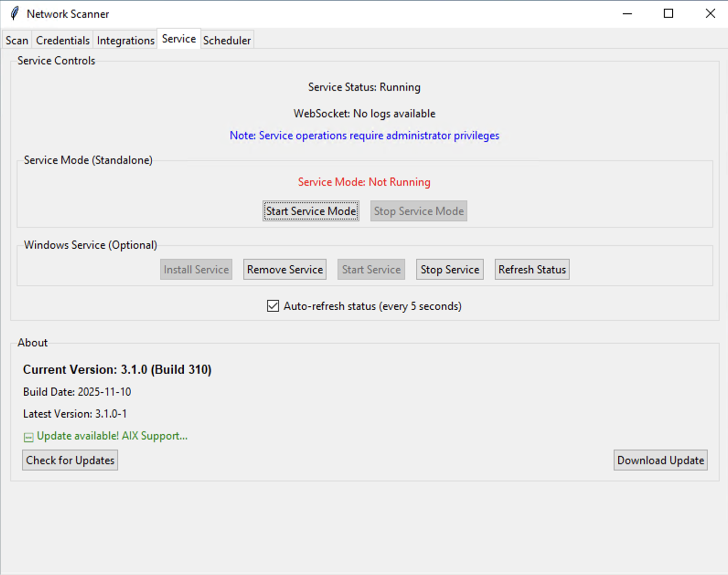Screen dimensions: 728x575
Task: Switch to the Credentials tab
Action: [x=63, y=40]
